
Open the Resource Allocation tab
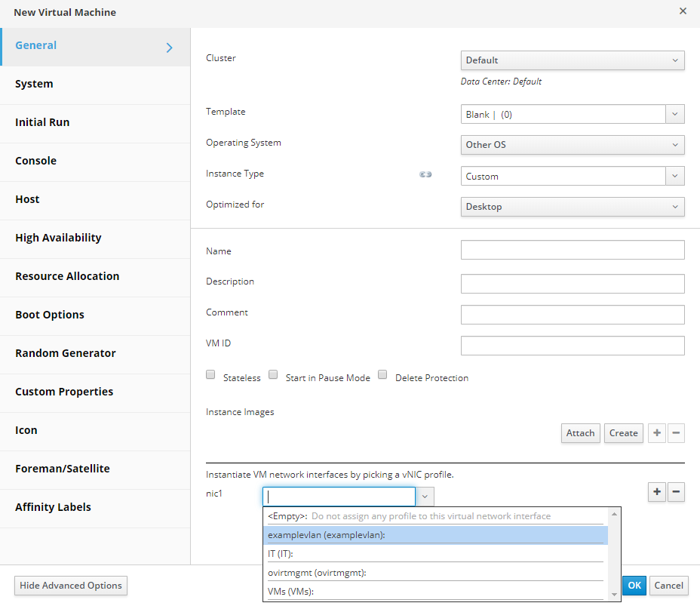67,276
